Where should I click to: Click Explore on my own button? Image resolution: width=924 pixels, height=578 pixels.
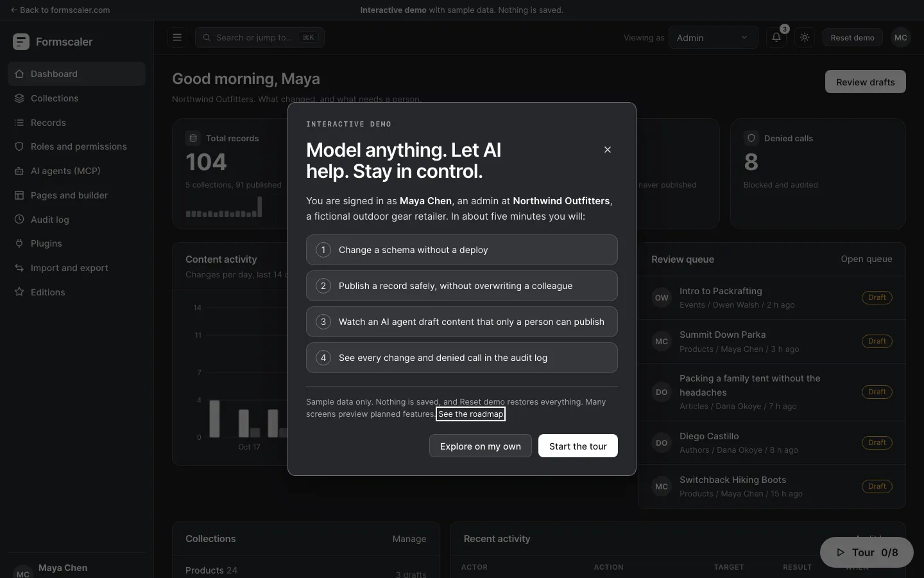(x=480, y=446)
